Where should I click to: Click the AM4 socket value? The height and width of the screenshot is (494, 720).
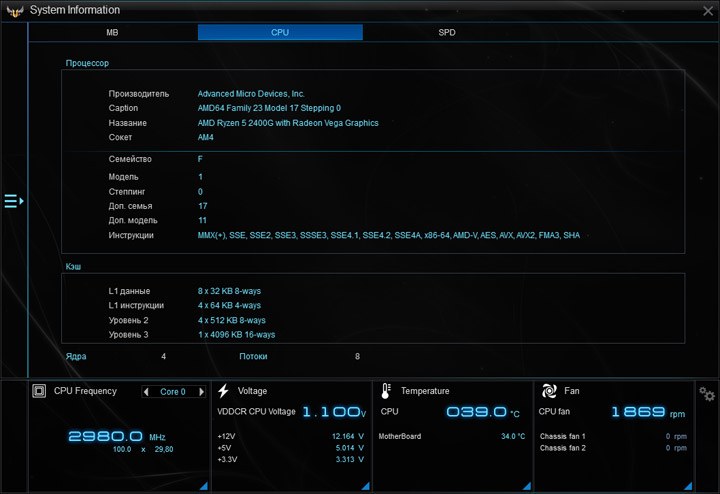pos(205,137)
